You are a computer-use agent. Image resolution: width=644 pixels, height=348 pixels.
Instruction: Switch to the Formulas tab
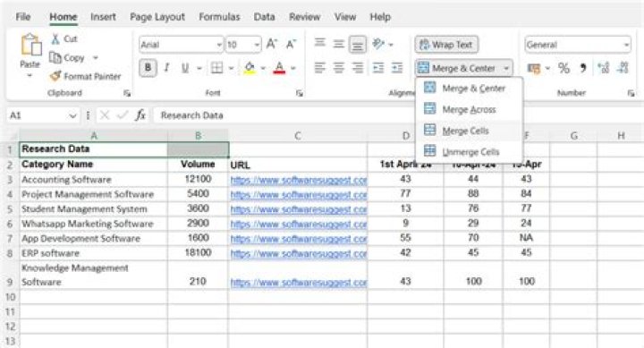click(x=219, y=17)
